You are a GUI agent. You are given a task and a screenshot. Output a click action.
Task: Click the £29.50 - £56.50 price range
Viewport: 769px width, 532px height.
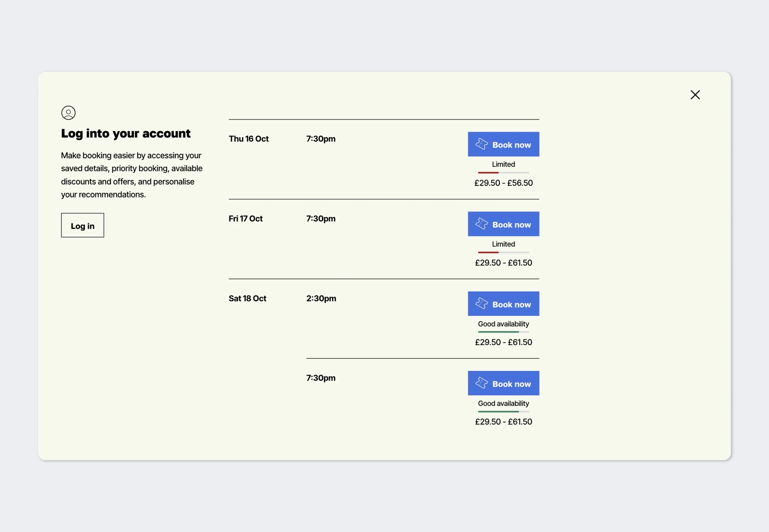pos(503,183)
